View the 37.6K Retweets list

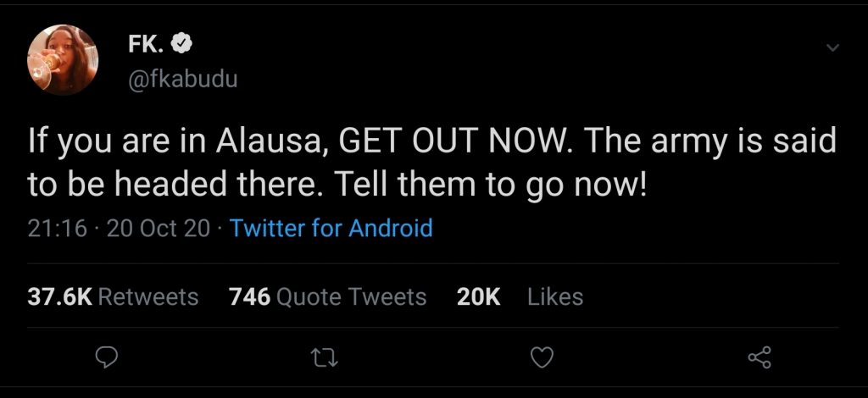pos(114,297)
